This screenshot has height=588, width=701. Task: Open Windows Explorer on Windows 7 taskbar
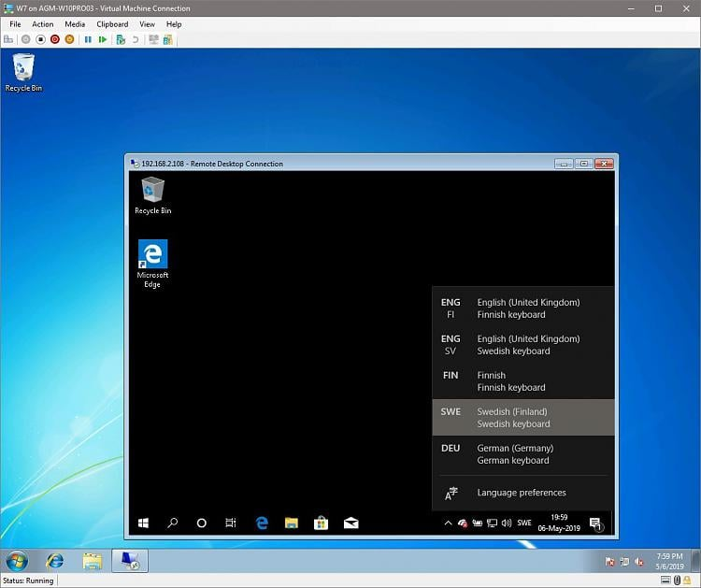pos(93,561)
